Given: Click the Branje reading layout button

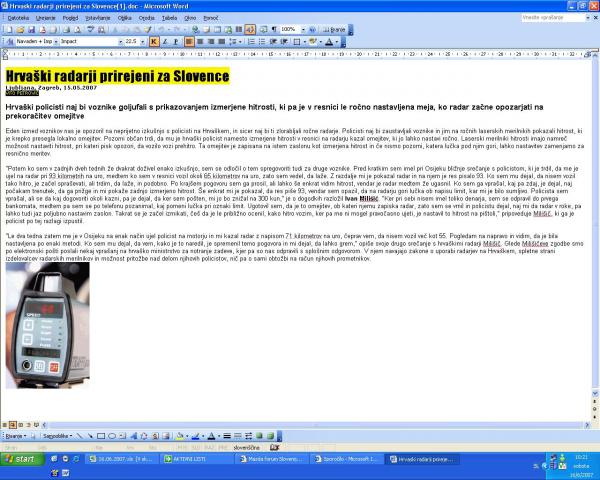Looking at the screenshot, I should click(x=333, y=30).
